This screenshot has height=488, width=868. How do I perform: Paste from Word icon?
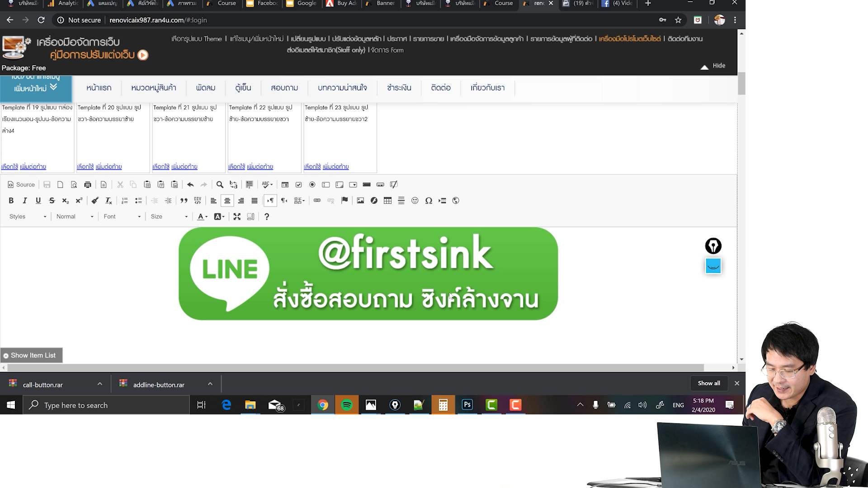pos(175,184)
